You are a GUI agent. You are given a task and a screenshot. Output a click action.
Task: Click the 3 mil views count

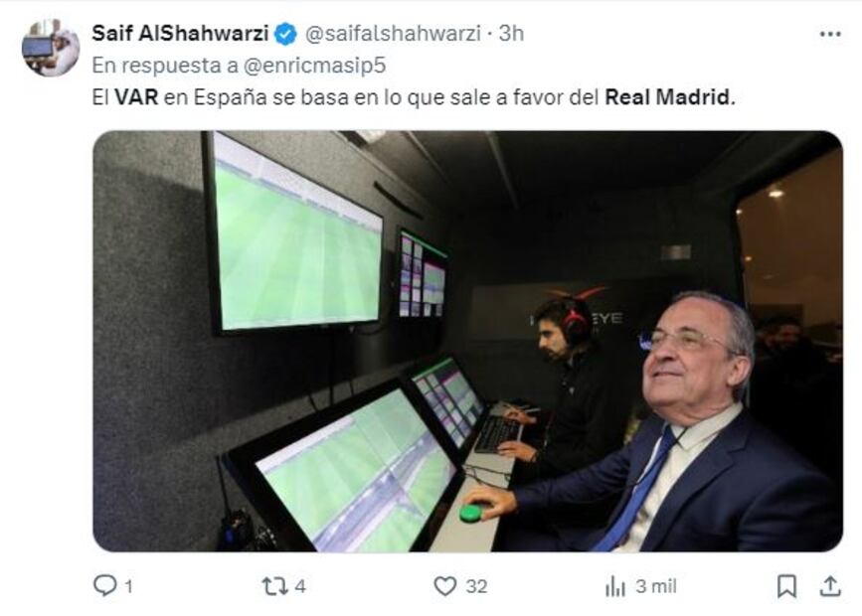click(656, 586)
